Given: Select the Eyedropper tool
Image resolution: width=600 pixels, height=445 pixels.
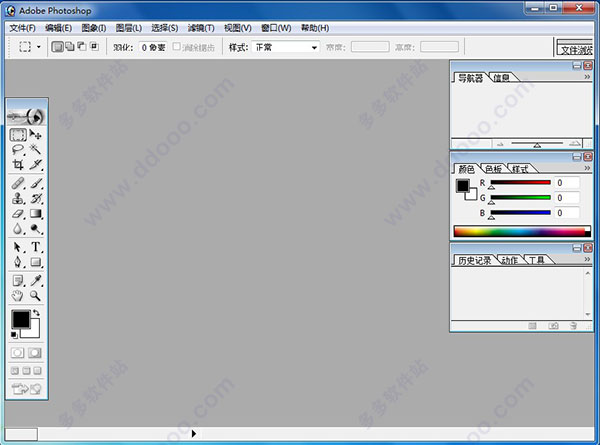Looking at the screenshot, I should point(36,281).
